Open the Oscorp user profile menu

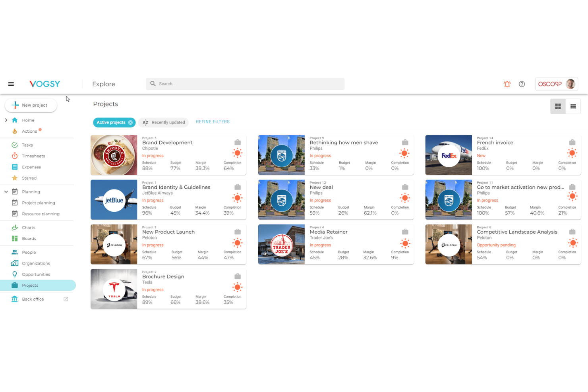point(556,84)
